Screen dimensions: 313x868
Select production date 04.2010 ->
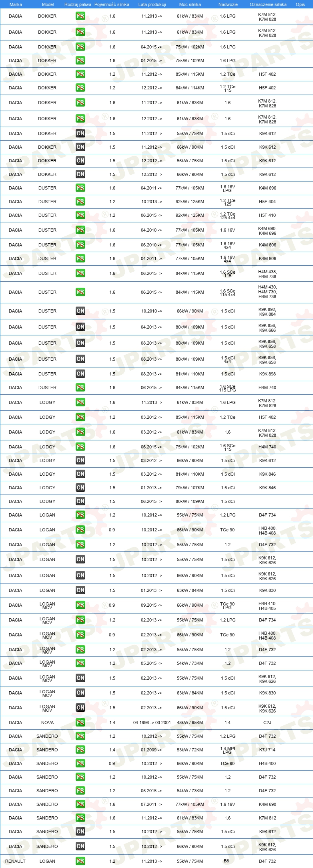pos(152,230)
